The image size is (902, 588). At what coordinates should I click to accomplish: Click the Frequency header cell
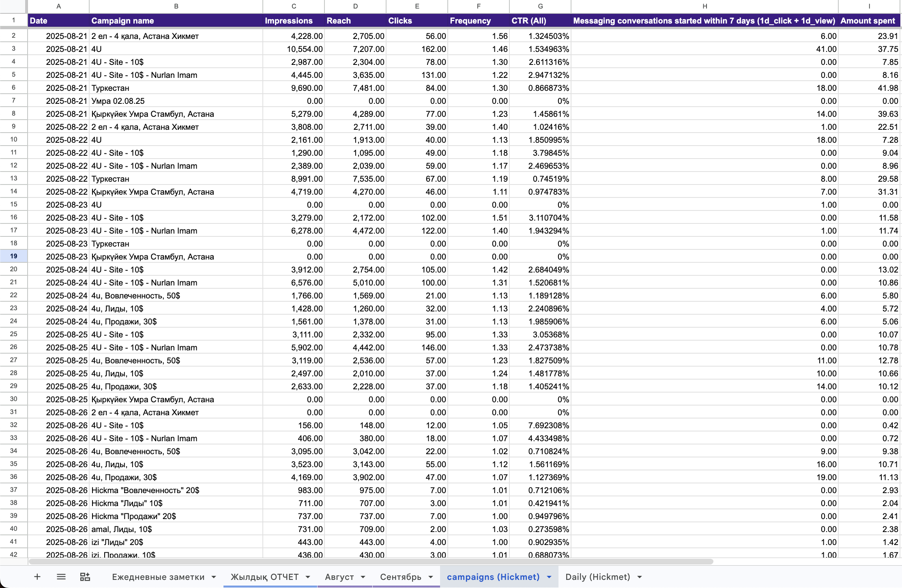pyautogui.click(x=479, y=21)
